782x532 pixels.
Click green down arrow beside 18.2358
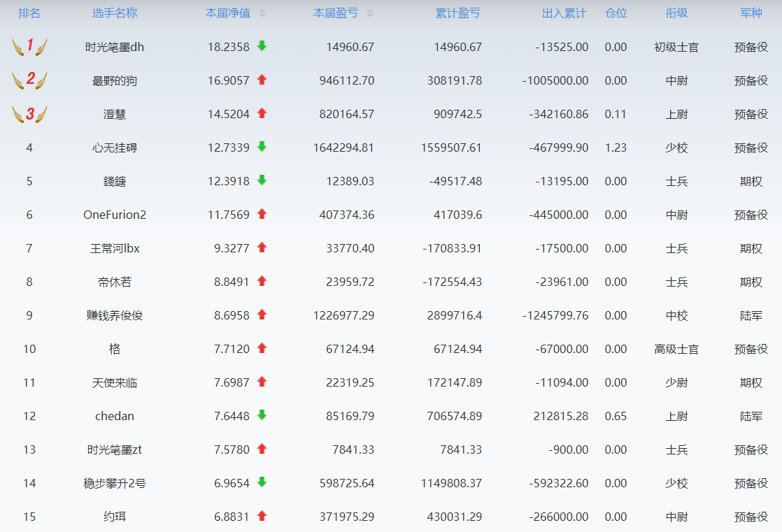click(x=262, y=46)
